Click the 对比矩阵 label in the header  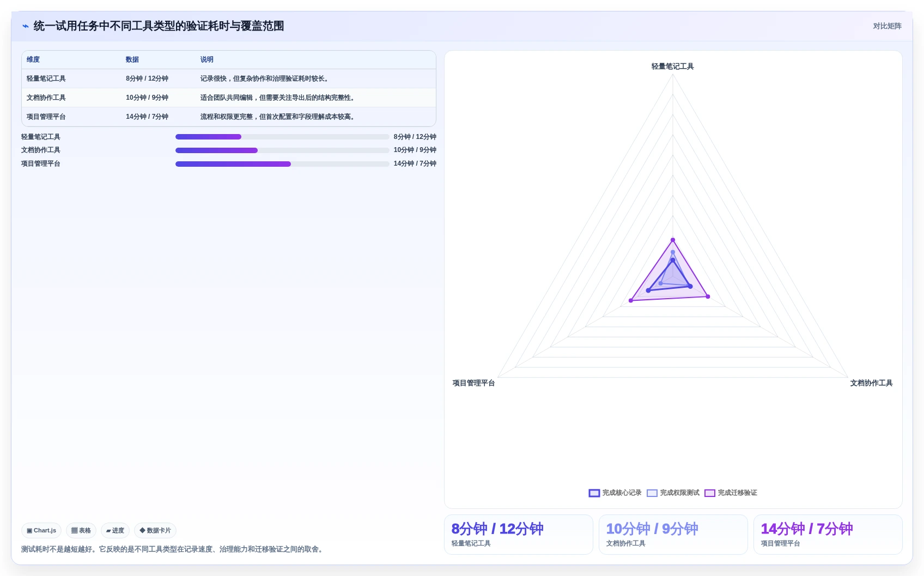[887, 26]
